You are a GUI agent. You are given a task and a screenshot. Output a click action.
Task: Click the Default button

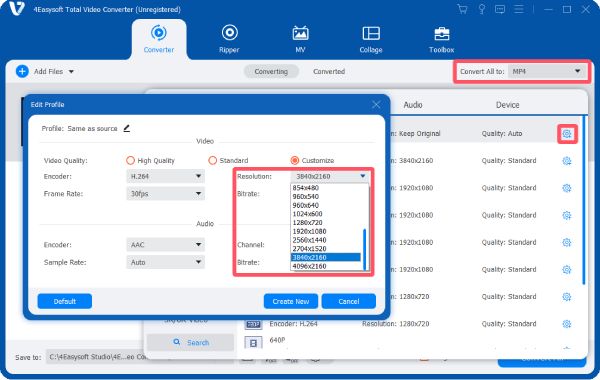coord(65,301)
